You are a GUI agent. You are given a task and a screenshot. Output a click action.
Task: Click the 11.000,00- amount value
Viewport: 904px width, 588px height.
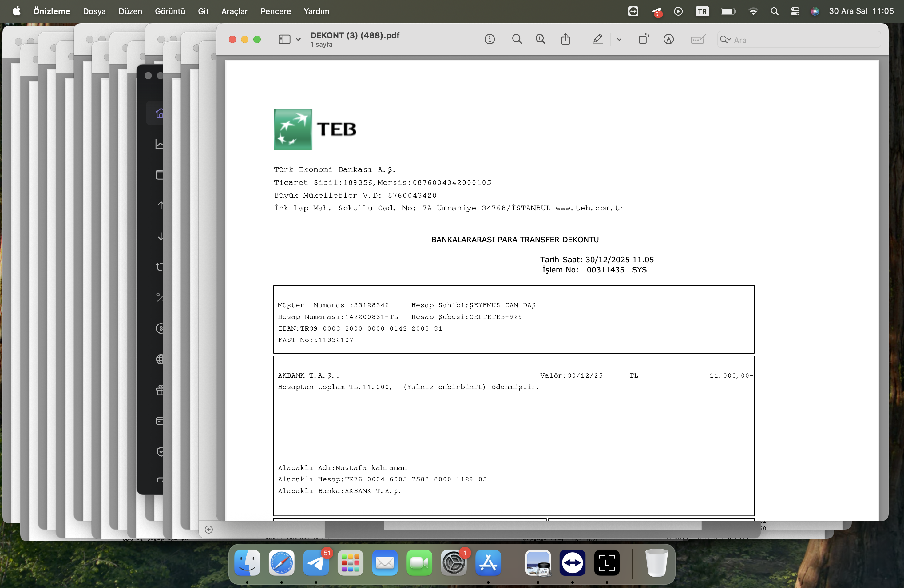[731, 376]
